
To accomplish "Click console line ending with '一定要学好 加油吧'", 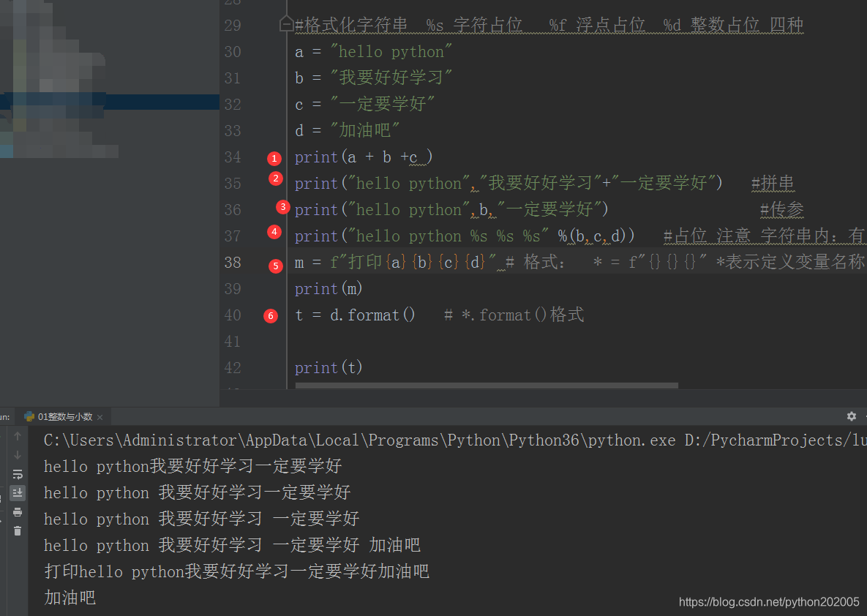I will click(x=232, y=545).
